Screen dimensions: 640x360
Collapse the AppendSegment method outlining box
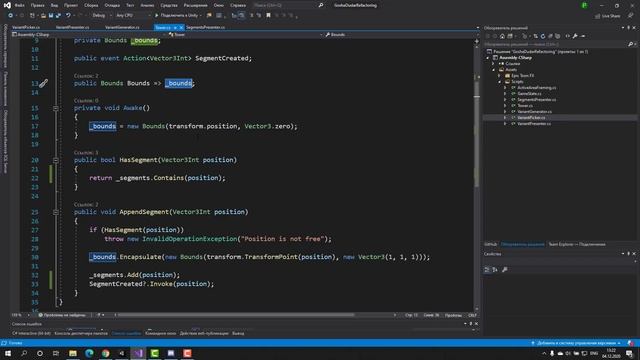tap(56, 212)
